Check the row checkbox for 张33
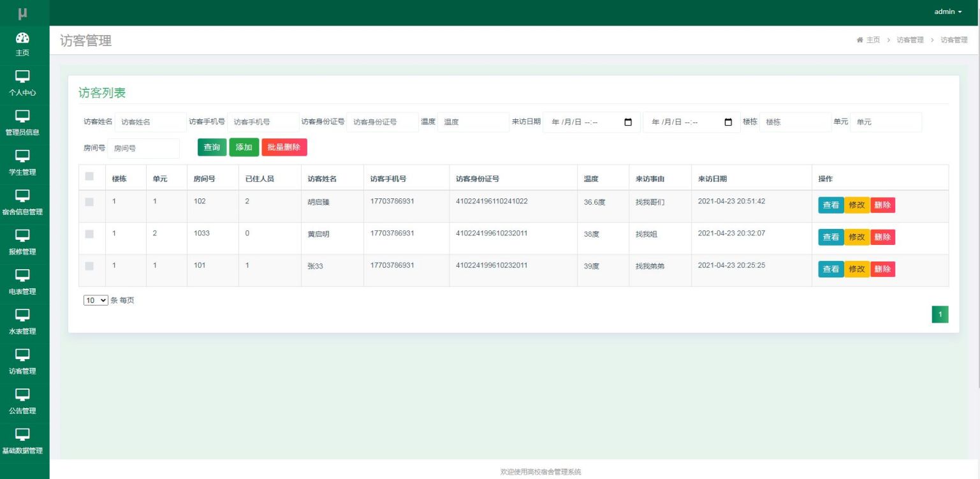This screenshot has width=980, height=479. (89, 265)
